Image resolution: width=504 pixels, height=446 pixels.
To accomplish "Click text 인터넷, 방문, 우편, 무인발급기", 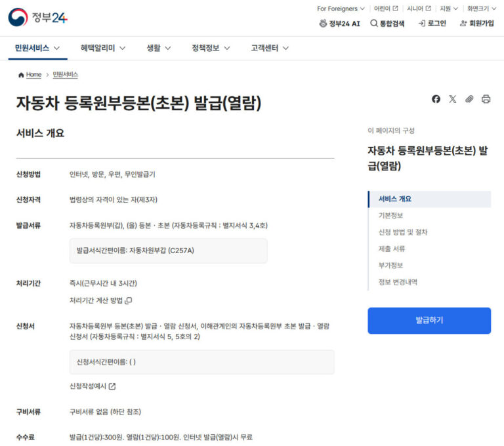I will pos(112,174).
